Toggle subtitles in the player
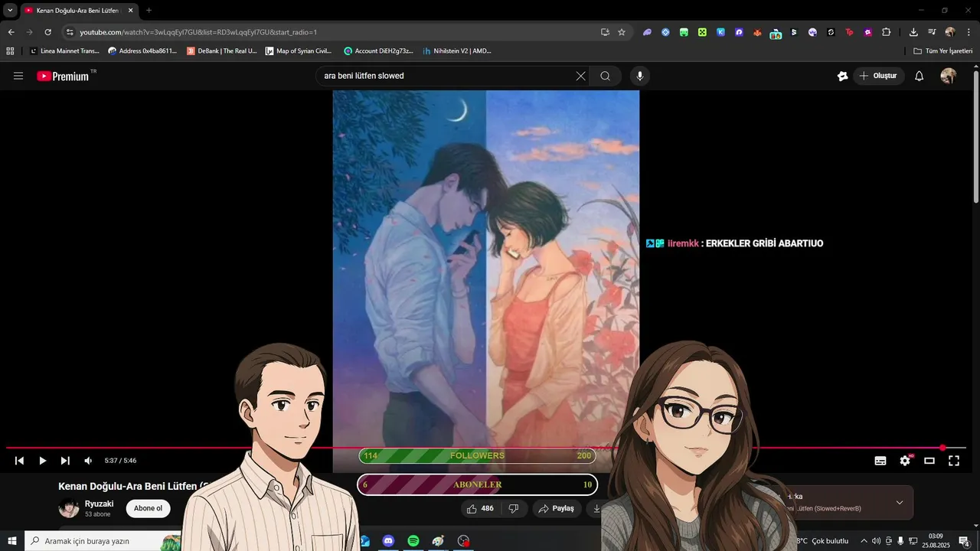 pos(880,461)
